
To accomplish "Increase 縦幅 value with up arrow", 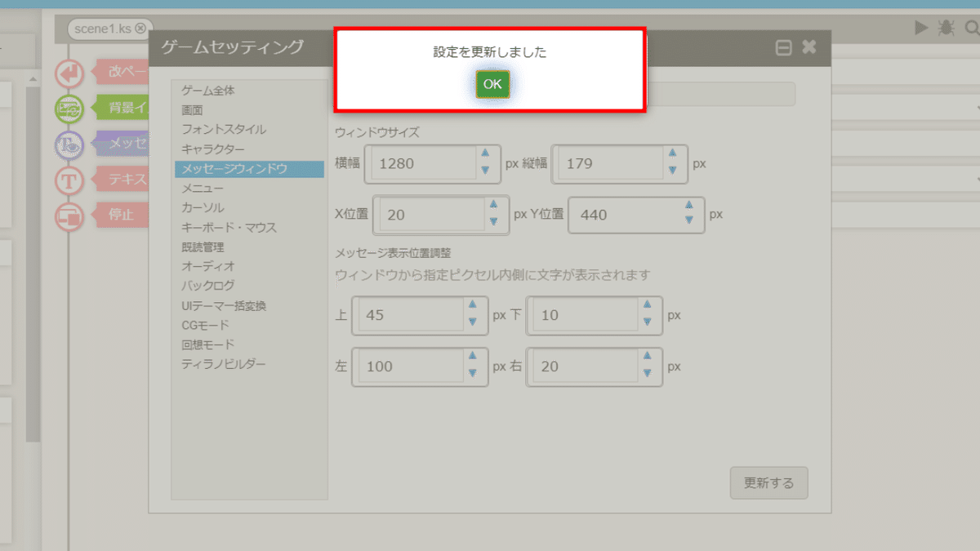I will (x=672, y=153).
